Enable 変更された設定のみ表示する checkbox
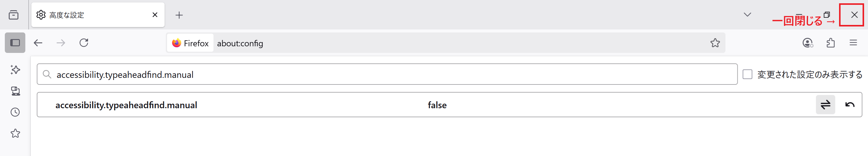The height and width of the screenshot is (156, 868). (747, 74)
